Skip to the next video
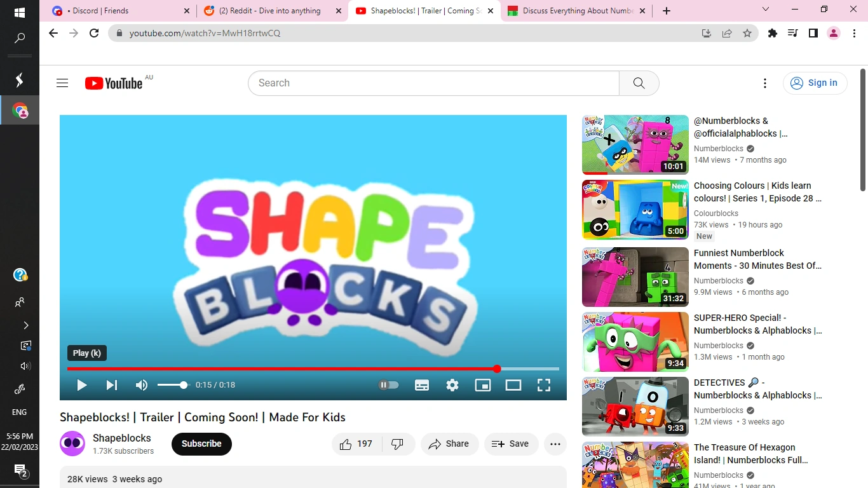868x488 pixels. pyautogui.click(x=112, y=384)
